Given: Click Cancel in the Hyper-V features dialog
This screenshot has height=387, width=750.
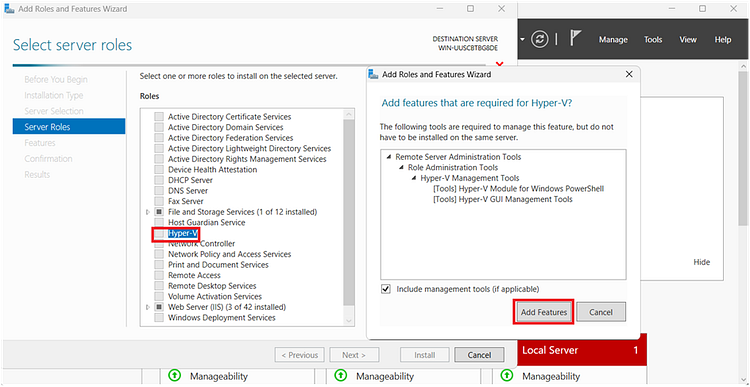Looking at the screenshot, I should [601, 312].
